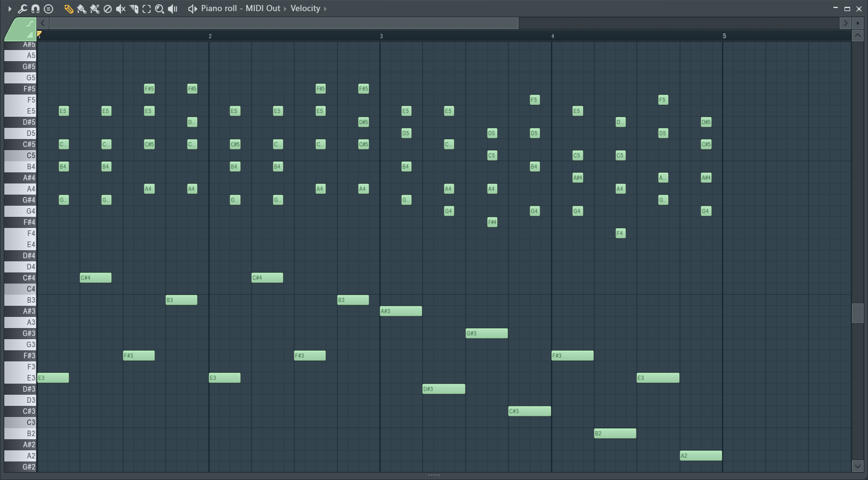Select the Paint brush tool

tap(81, 9)
